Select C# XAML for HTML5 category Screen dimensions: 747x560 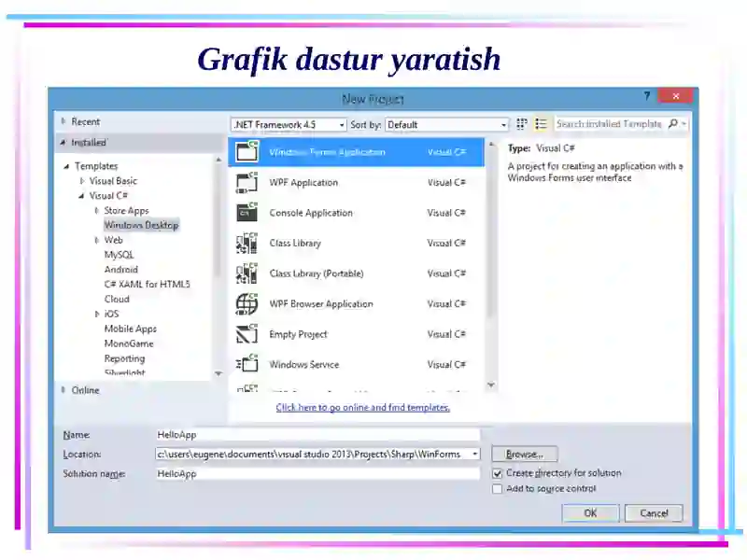tap(148, 285)
